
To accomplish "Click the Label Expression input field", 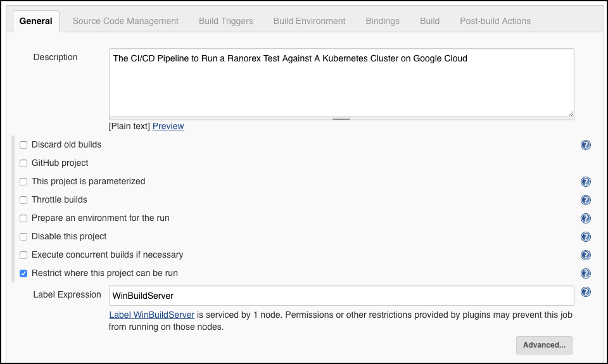I will click(341, 296).
